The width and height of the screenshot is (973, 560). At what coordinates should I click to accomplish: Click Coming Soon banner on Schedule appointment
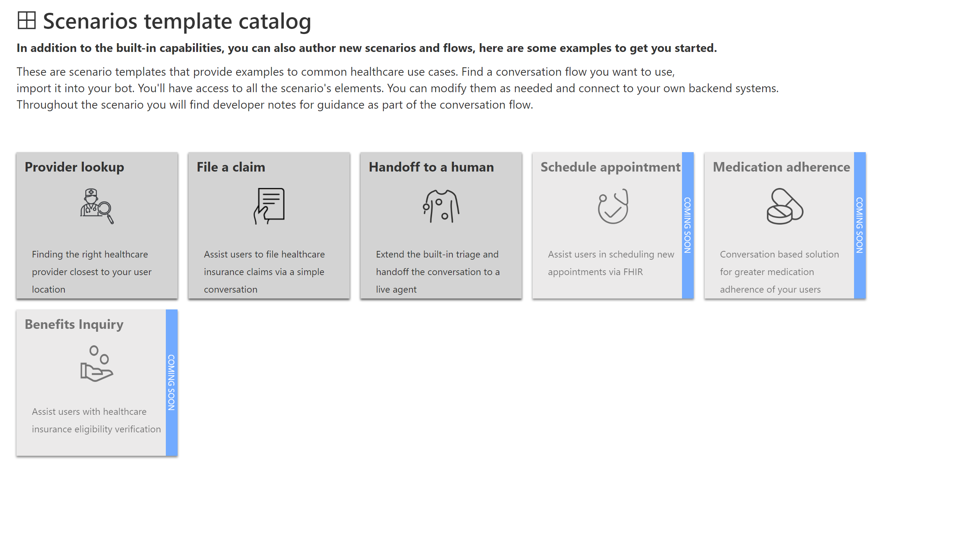tap(687, 225)
